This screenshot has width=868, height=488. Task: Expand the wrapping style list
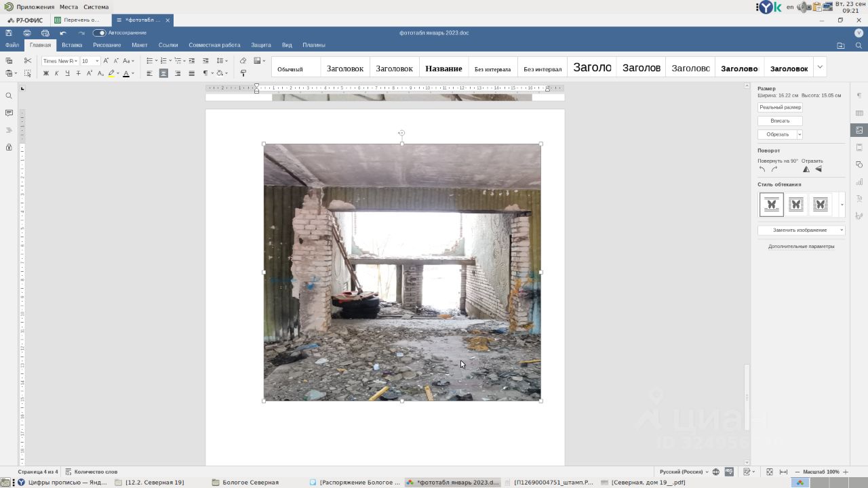coord(842,205)
